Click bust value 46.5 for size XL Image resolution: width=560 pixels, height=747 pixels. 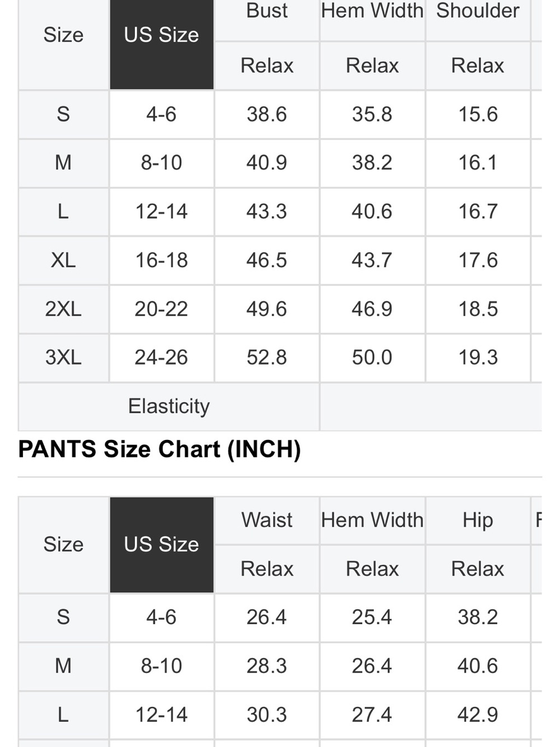267,260
